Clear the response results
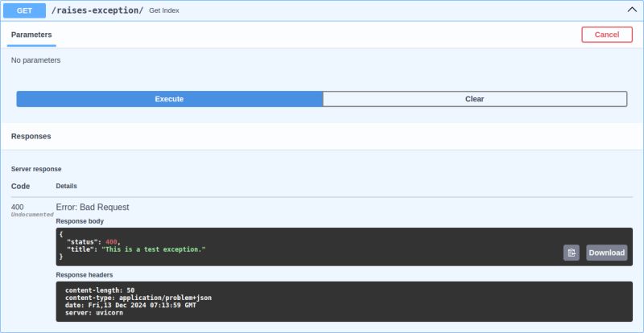 tap(474, 99)
